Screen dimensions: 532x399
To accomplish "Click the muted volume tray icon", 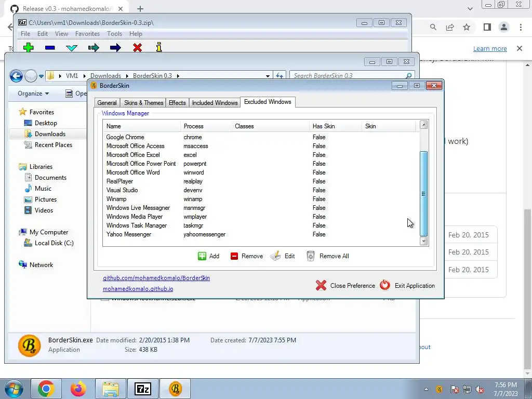I will (480, 390).
